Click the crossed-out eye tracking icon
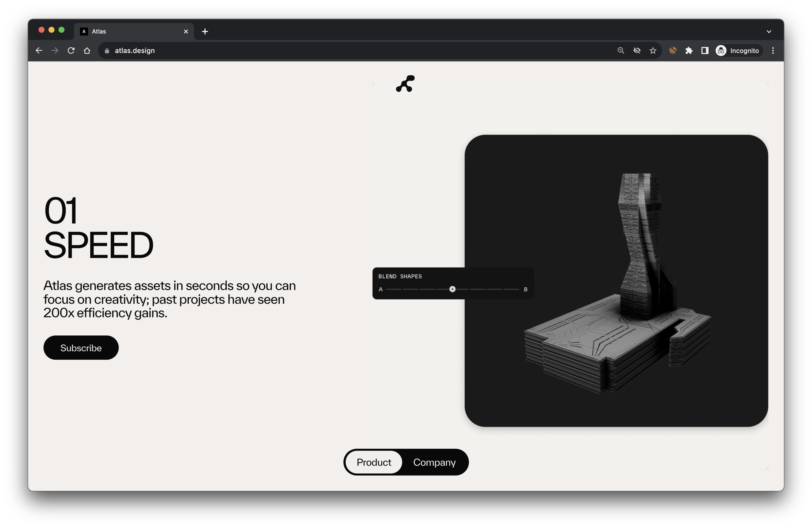Image resolution: width=812 pixels, height=528 pixels. coord(637,50)
